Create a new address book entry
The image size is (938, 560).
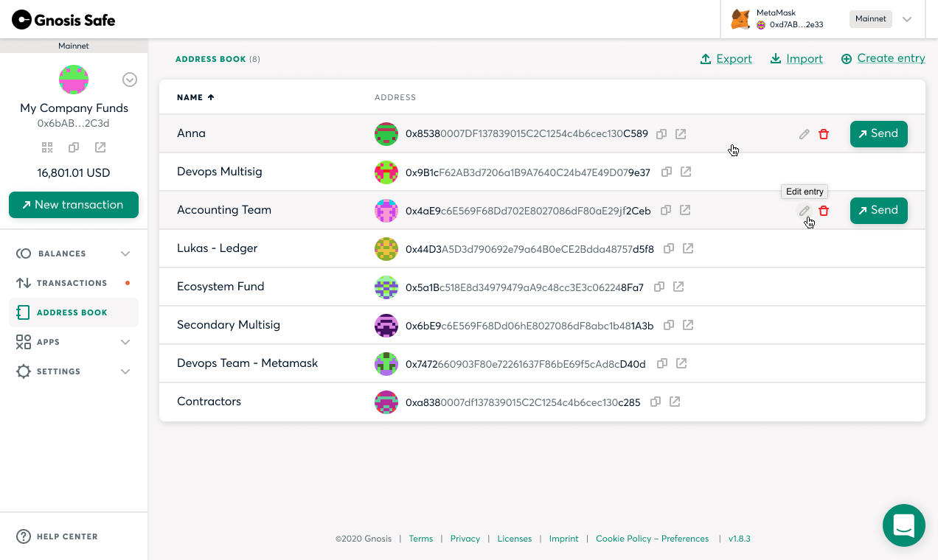tap(883, 58)
